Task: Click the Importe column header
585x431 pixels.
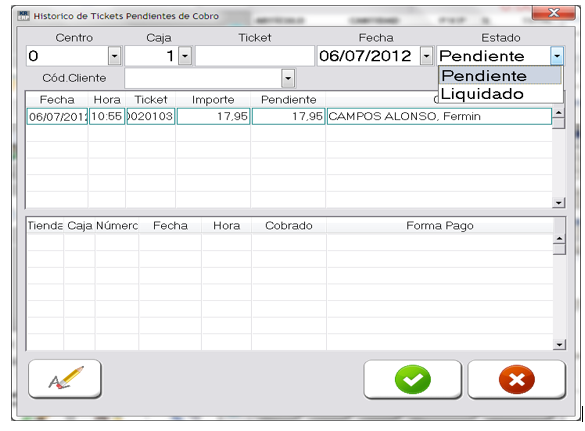Action: pos(213,100)
